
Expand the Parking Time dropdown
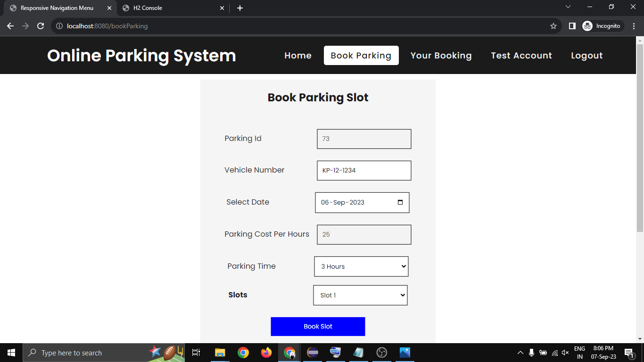(361, 266)
